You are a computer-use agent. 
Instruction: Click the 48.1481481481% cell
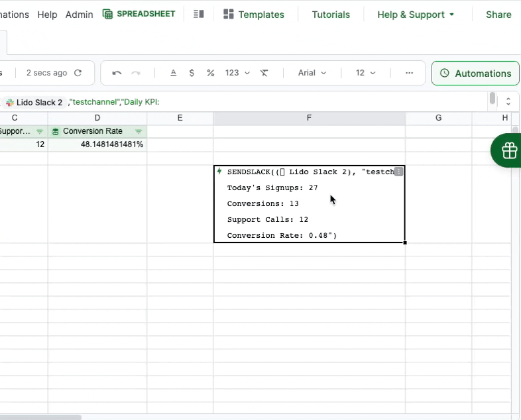pos(97,144)
